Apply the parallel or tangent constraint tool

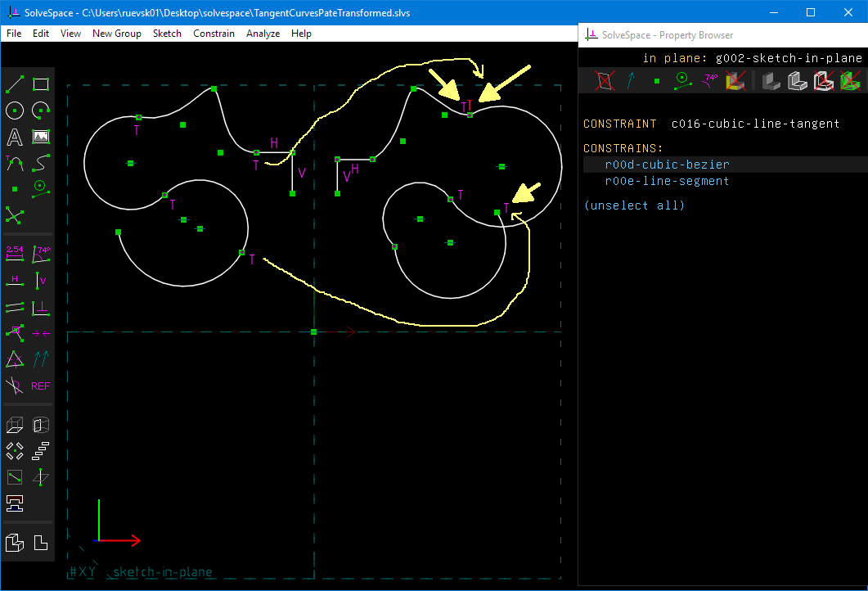tap(15, 306)
